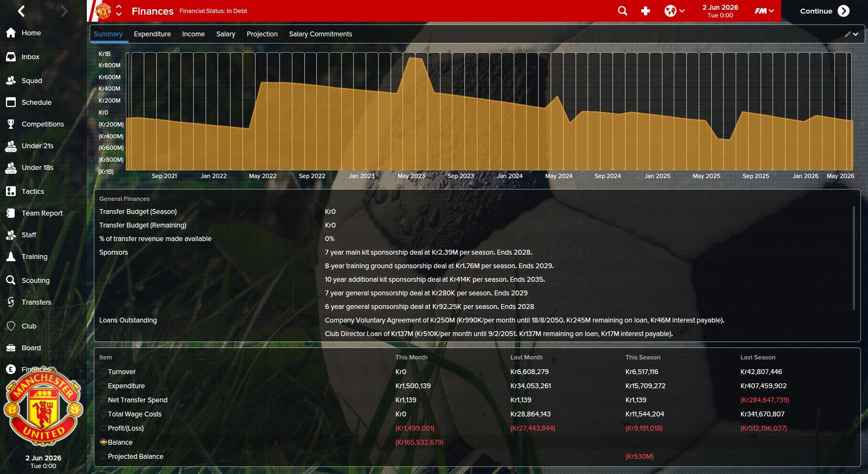Click the '% of transfer revenue made available' label
The image size is (868, 474).
[x=155, y=239]
